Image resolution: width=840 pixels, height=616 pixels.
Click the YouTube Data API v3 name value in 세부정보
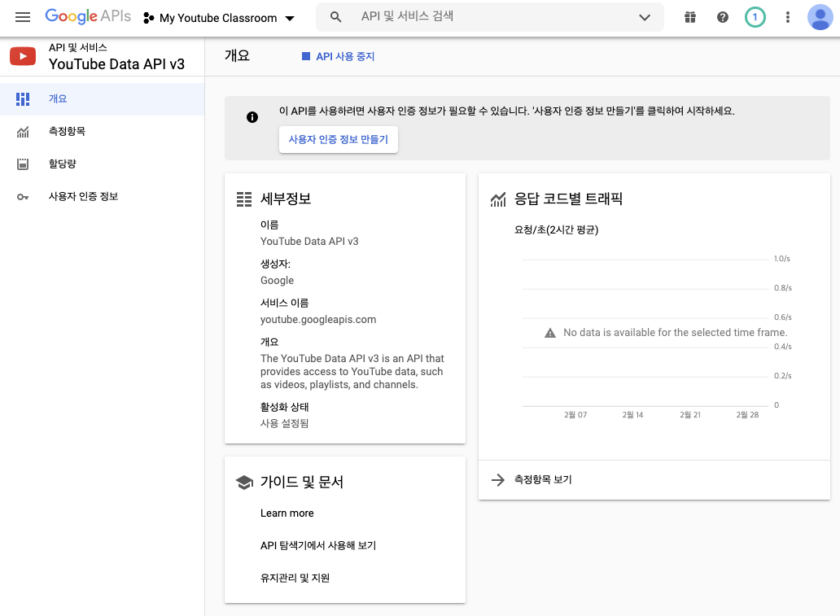[309, 242]
